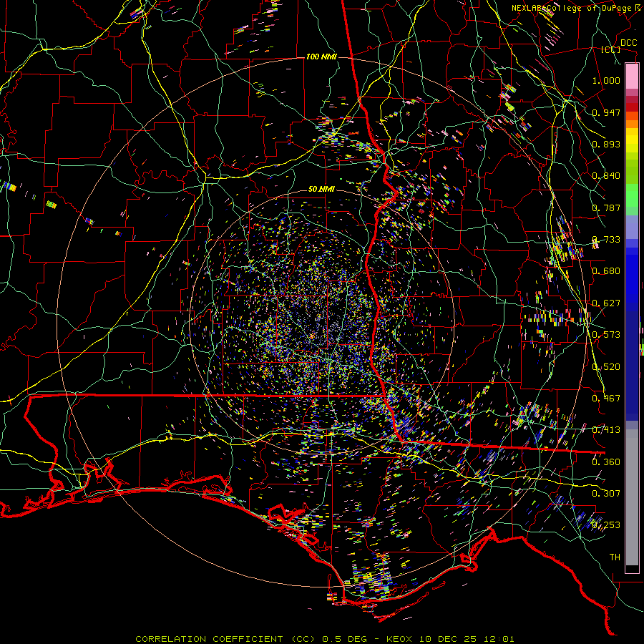This screenshot has height=644, width=644.
Task: Select the 0.573 scale value
Action: point(606,335)
